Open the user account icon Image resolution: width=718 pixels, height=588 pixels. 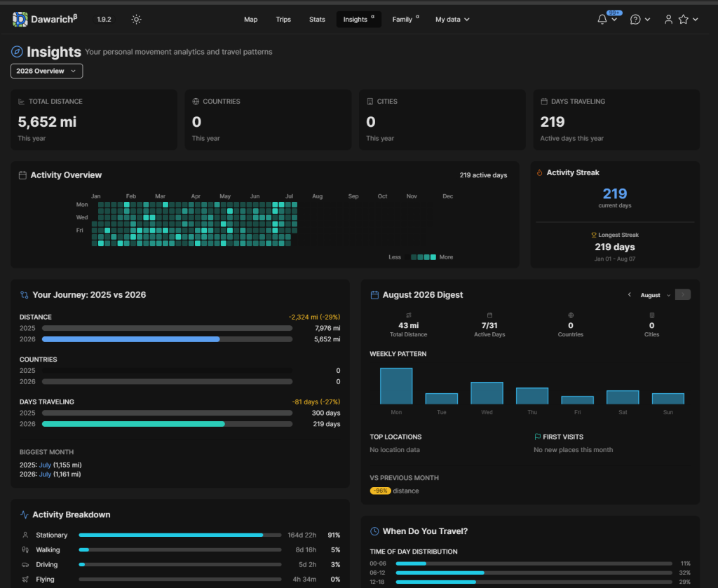click(668, 19)
